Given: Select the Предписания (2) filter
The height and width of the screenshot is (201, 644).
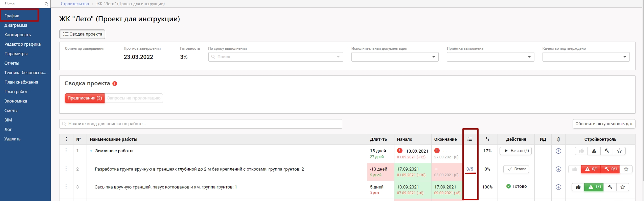Looking at the screenshot, I should [x=85, y=98].
